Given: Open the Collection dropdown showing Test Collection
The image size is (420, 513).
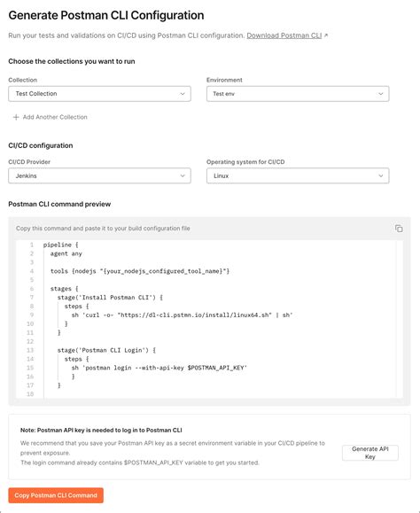Looking at the screenshot, I should point(99,94).
